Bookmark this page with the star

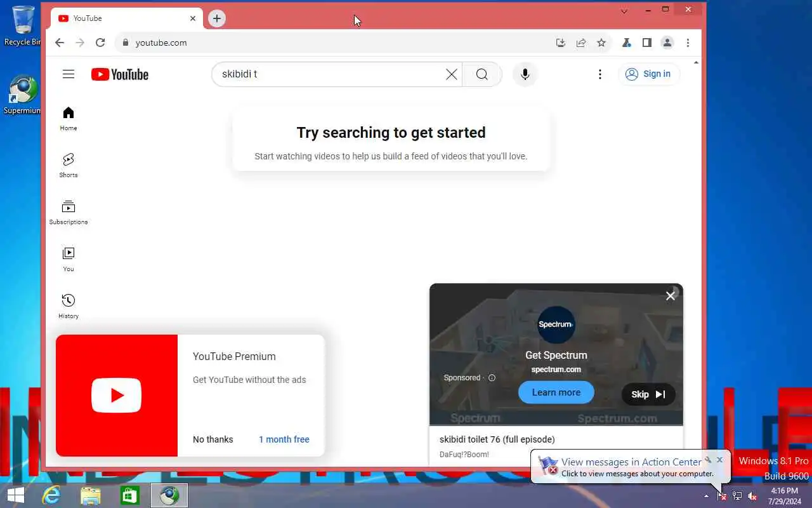click(x=601, y=43)
